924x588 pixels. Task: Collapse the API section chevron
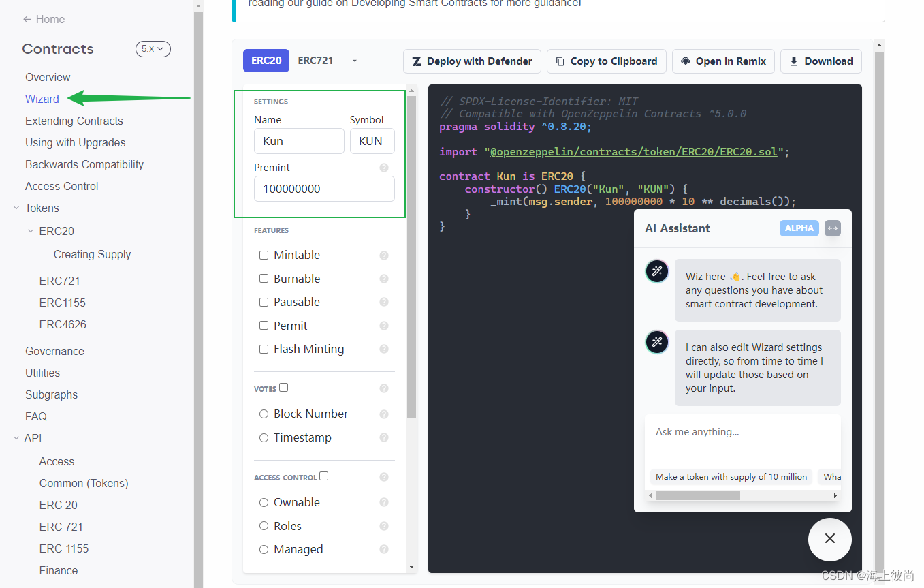(x=16, y=438)
